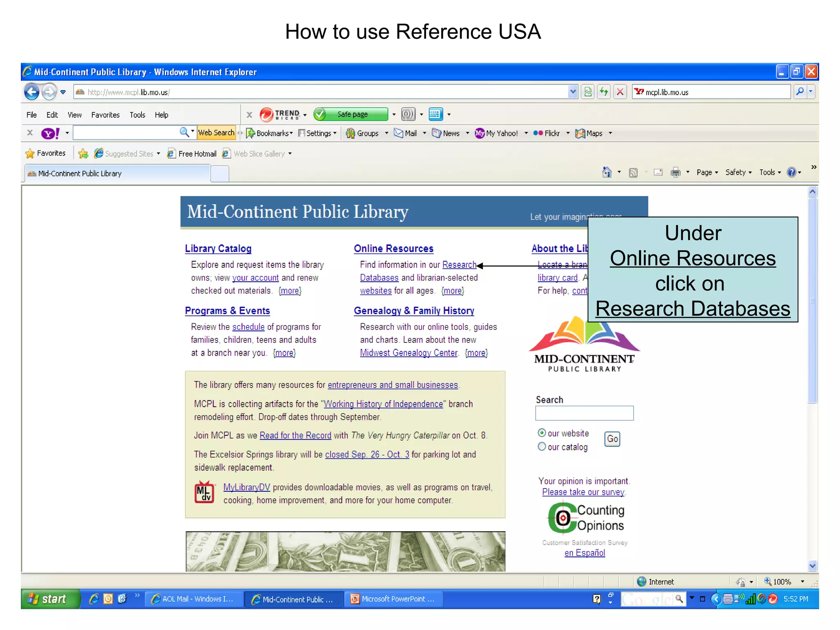840x630 pixels.
Task: Open Yahoo Mail toolbar button
Action: (406, 133)
